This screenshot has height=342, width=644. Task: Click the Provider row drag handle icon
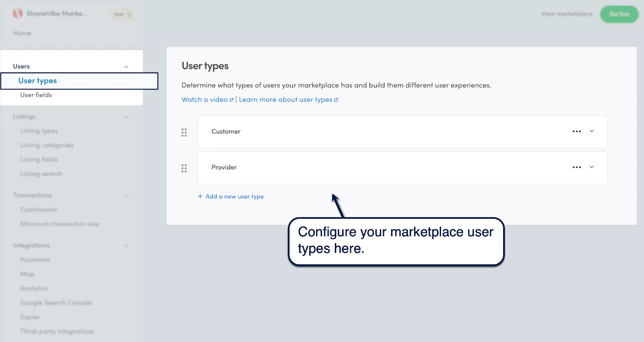[184, 168]
